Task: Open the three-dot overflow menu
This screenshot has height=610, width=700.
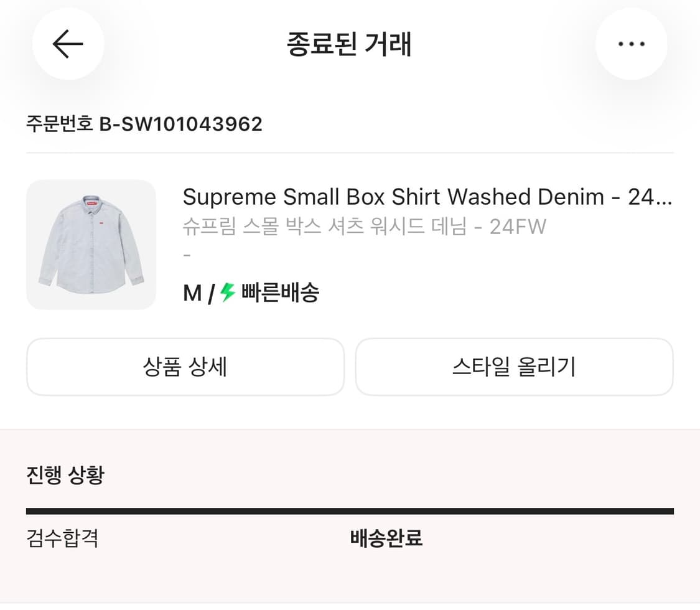Action: tap(632, 44)
